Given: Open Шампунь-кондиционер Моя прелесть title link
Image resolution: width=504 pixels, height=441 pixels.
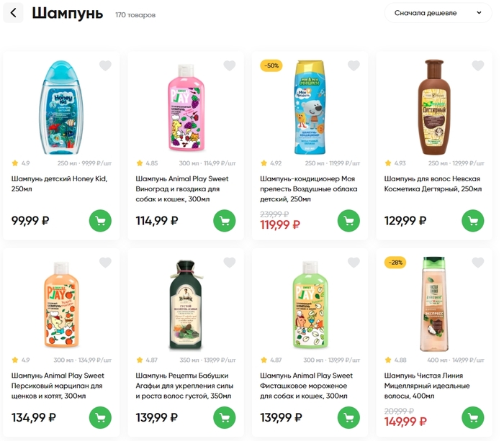Looking at the screenshot, I should click(x=307, y=188).
